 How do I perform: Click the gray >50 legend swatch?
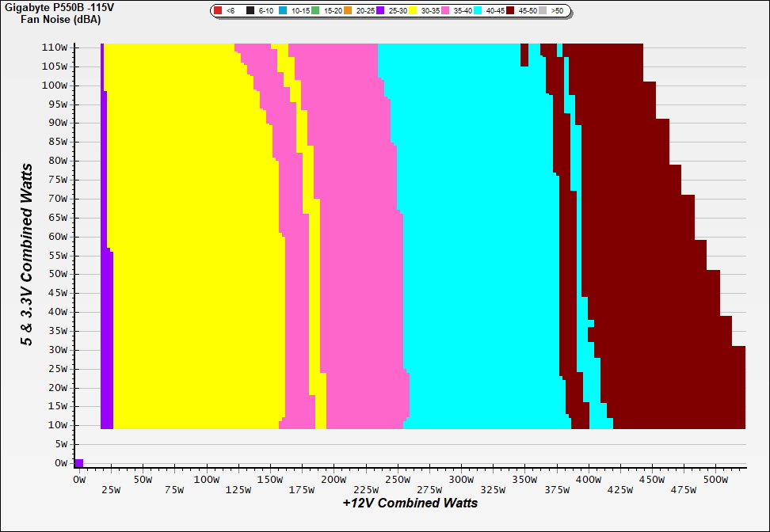[x=543, y=11]
